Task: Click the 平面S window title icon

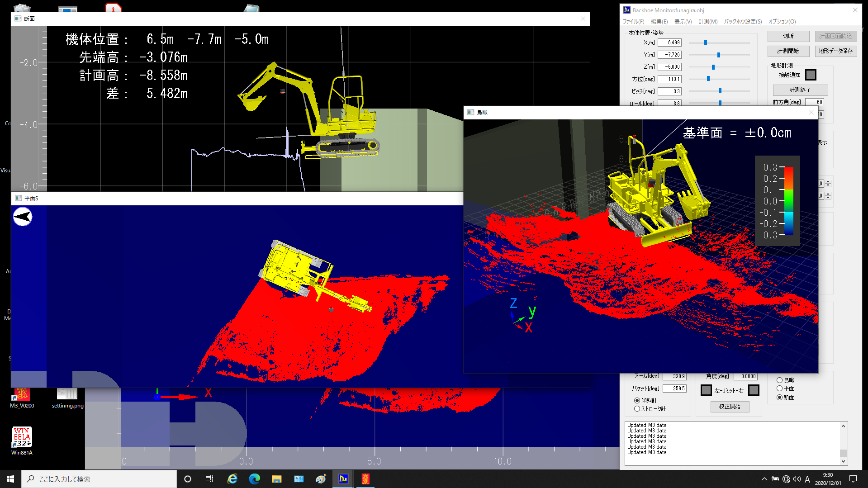Action: (x=18, y=198)
